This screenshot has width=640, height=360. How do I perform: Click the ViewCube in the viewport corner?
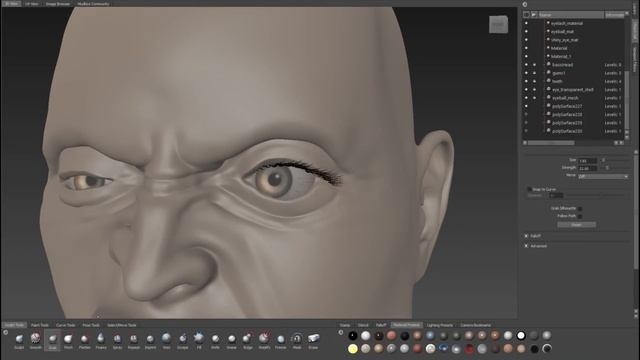(498, 24)
